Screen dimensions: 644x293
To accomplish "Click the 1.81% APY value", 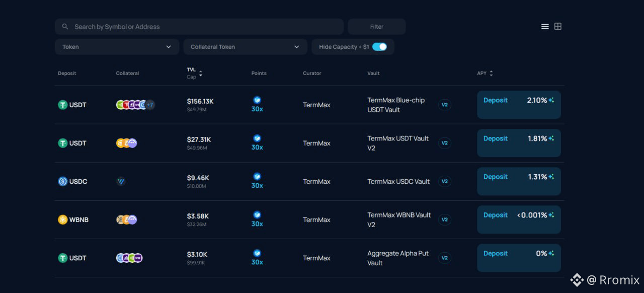I will [x=537, y=138].
